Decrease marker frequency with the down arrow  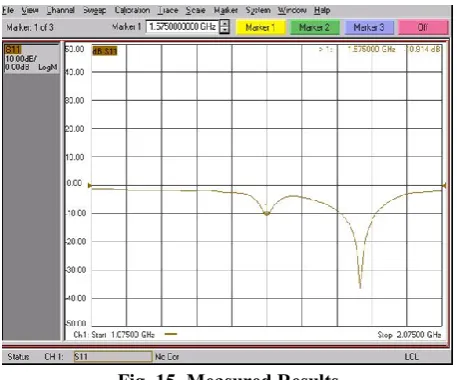coord(225,30)
